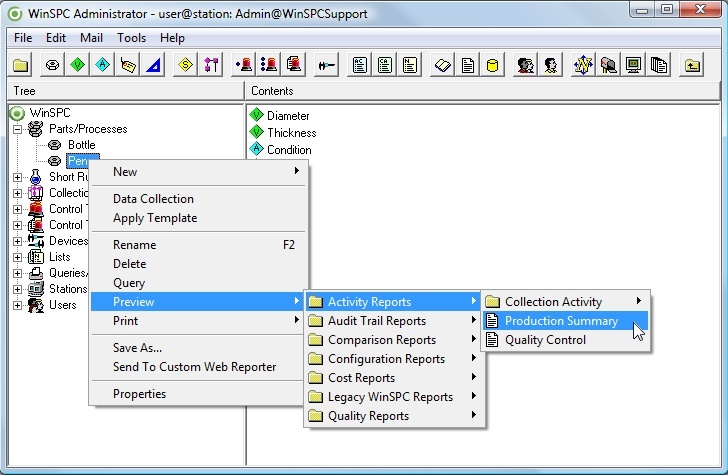Click the cyan A attribute toolbar icon
The height and width of the screenshot is (475, 728).
coord(103,65)
